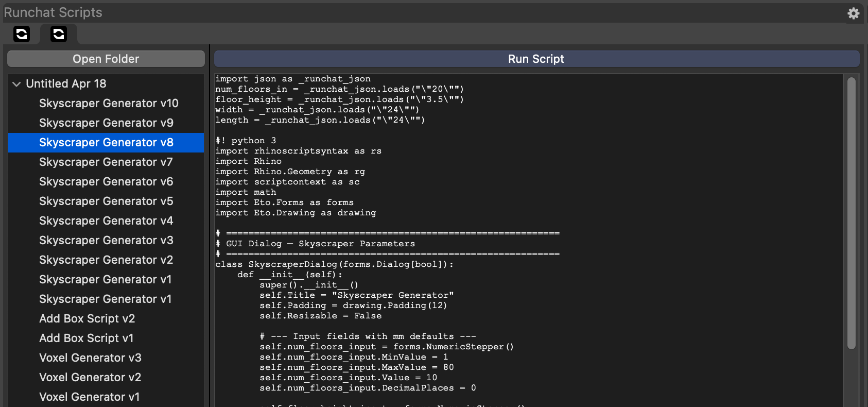Click the 'def __init__(self):' line

290,275
